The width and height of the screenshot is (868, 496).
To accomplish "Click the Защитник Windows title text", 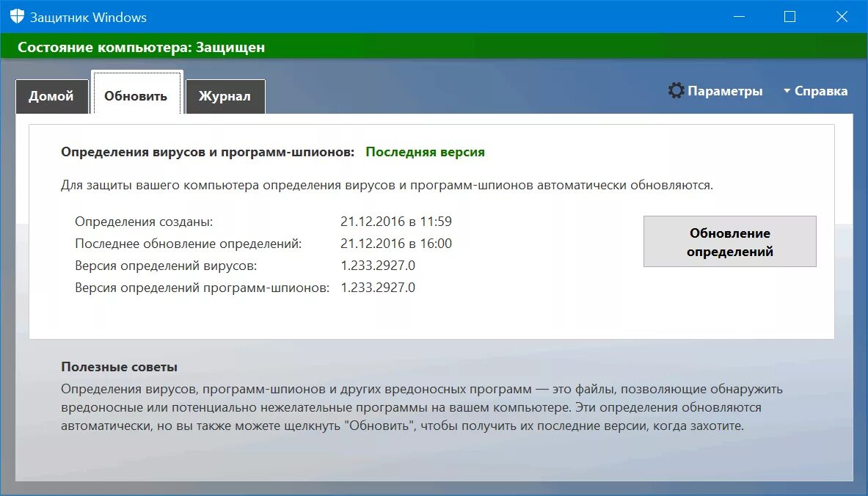I will (x=88, y=17).
